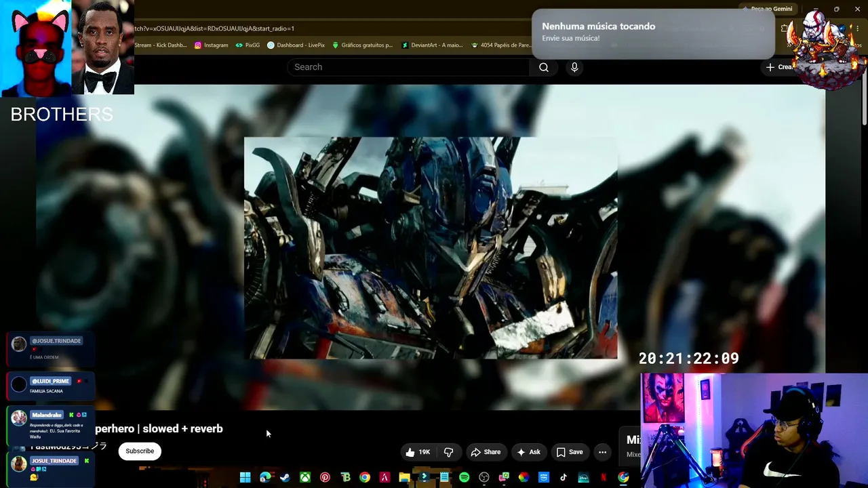Open the Windows Start menu
This screenshot has height=488, width=868.
point(245,477)
